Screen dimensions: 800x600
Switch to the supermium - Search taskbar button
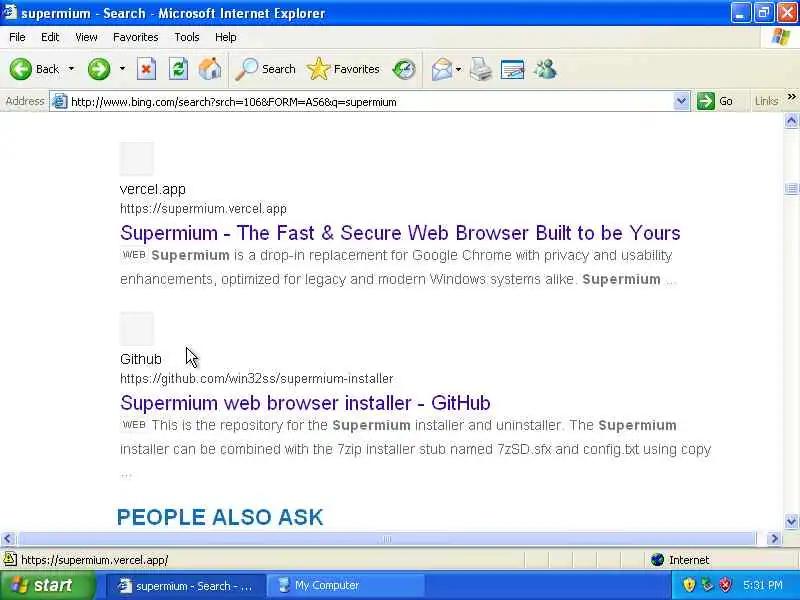click(186, 586)
